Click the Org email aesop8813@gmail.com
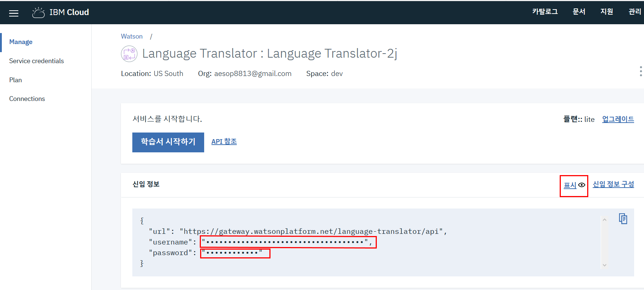This screenshot has height=290, width=644. (253, 73)
